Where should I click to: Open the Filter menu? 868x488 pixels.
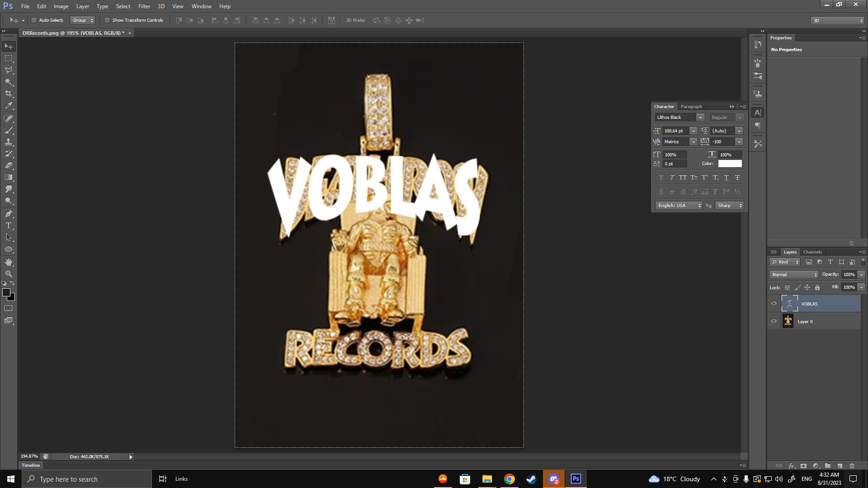pos(144,6)
